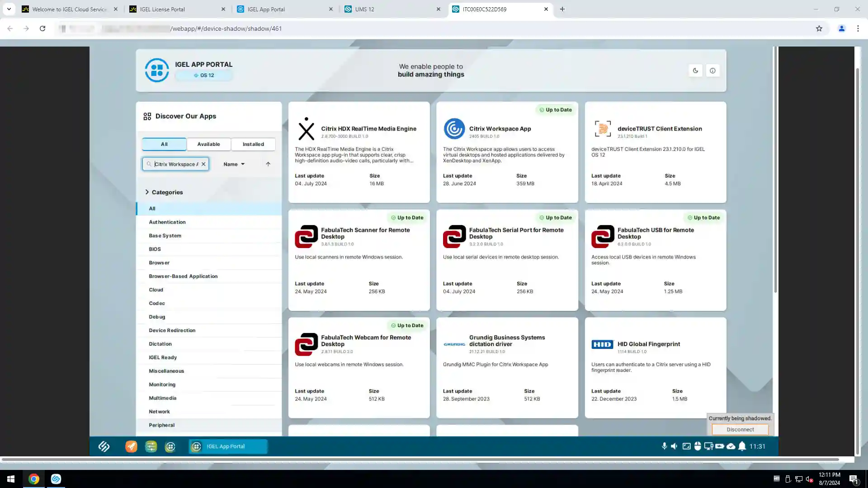
Task: Click in the Citrix Workspace search field
Action: coord(176,164)
